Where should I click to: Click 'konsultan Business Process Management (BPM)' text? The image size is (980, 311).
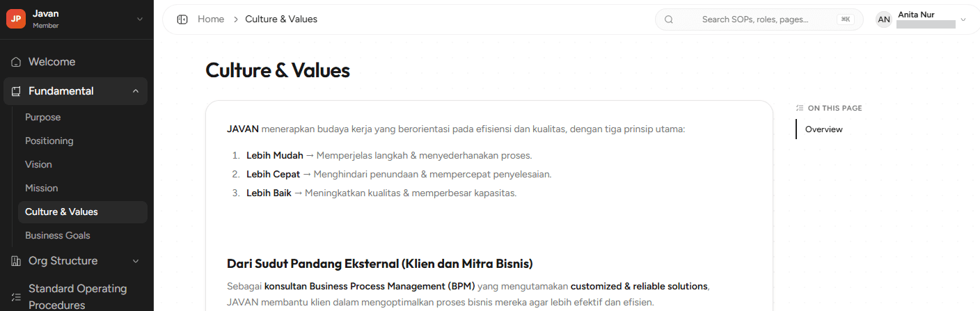point(370,286)
